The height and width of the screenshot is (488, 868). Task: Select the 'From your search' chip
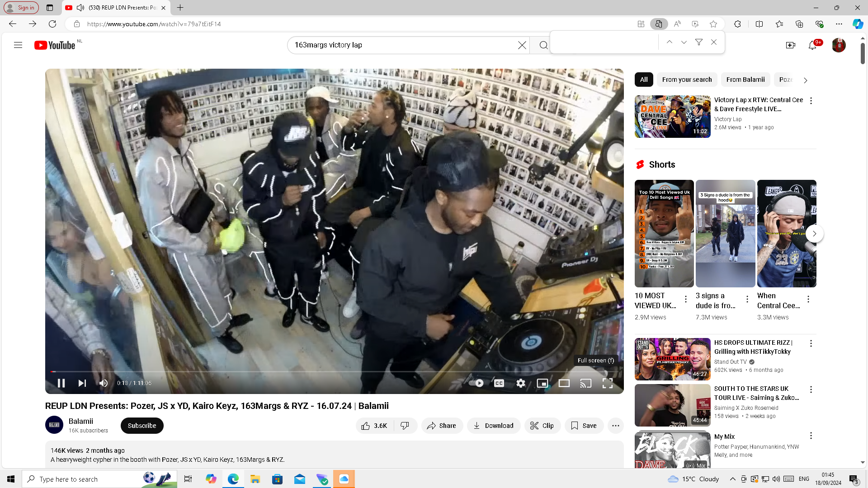coord(687,80)
